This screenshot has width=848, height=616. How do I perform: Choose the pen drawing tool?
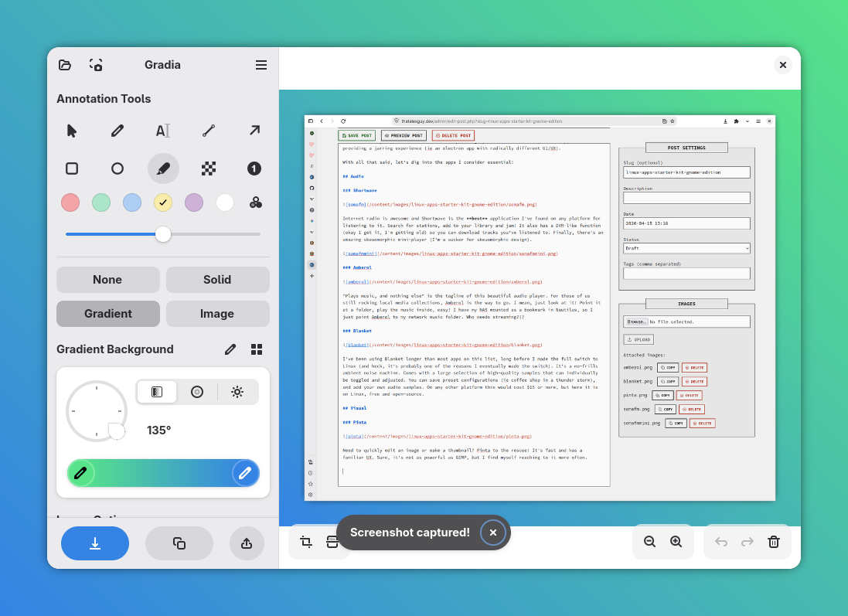[117, 131]
